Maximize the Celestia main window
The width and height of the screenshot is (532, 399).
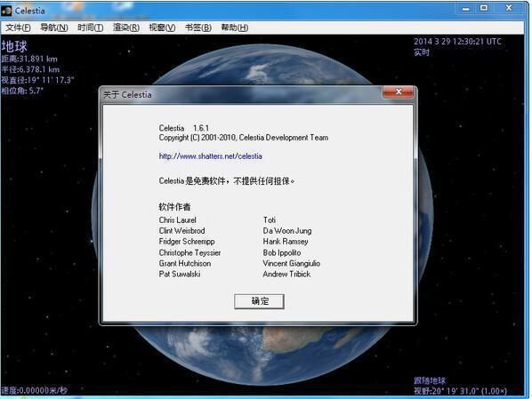click(x=484, y=8)
